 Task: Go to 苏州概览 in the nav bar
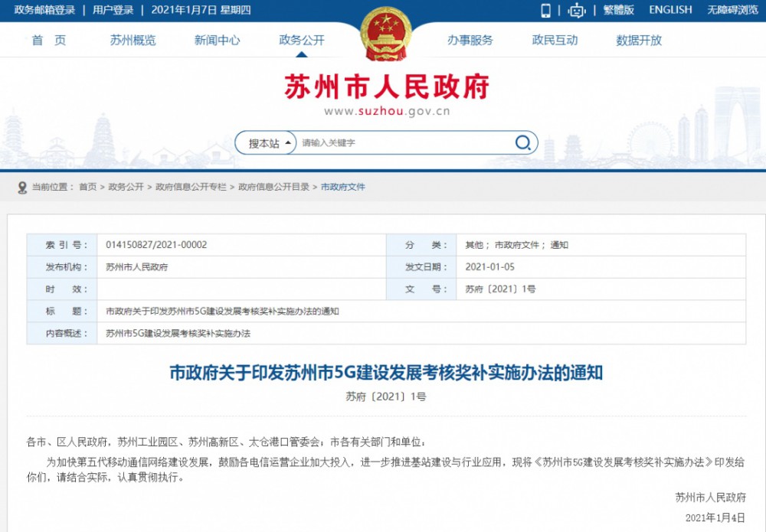tap(133, 41)
